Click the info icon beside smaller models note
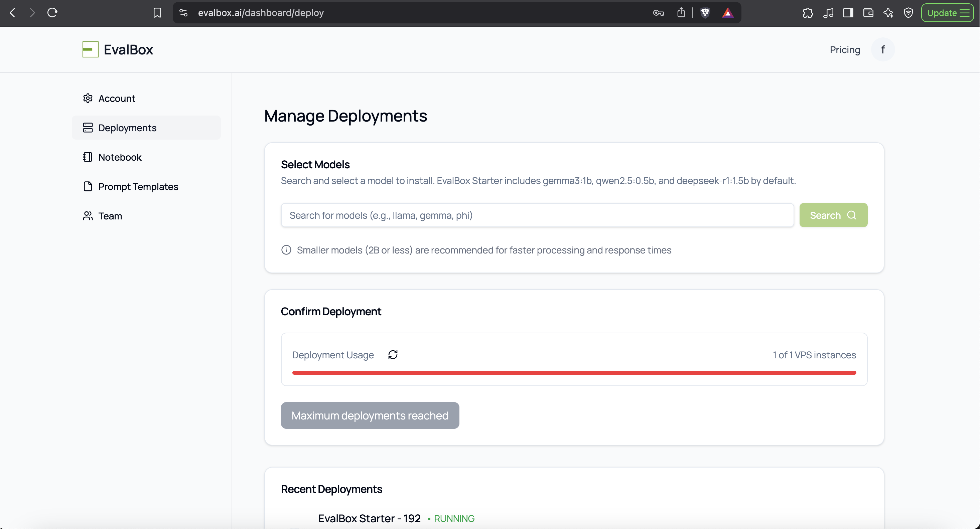Viewport: 980px width, 529px height. tap(286, 250)
